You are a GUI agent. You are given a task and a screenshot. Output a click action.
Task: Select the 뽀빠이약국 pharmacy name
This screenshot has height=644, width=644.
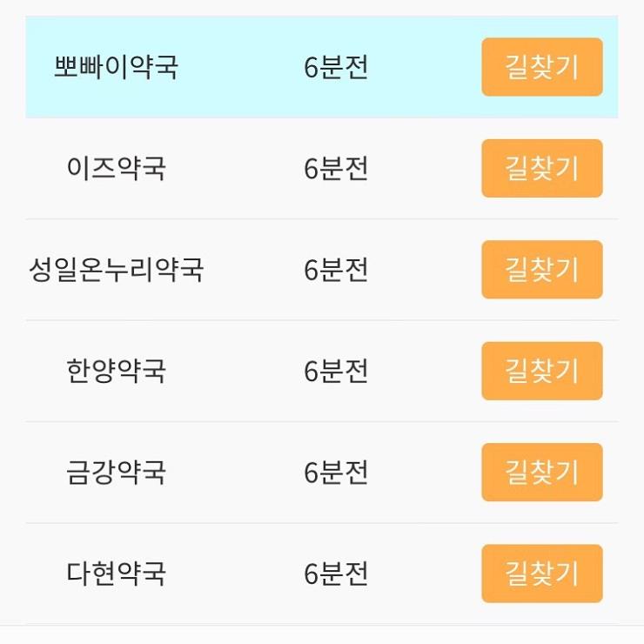click(x=116, y=67)
